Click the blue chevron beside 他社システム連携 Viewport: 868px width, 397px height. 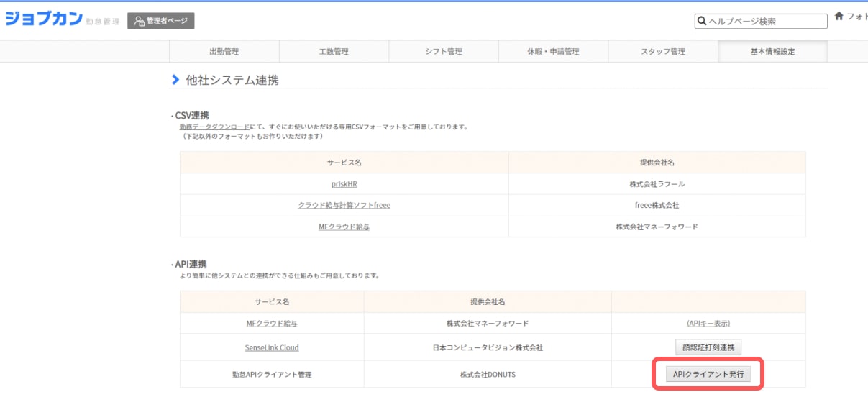tap(175, 80)
